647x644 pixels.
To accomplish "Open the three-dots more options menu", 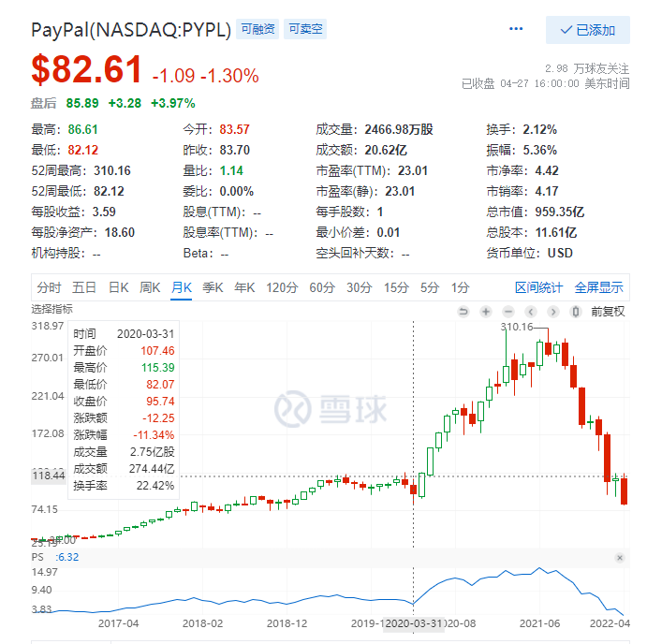I will point(516,29).
